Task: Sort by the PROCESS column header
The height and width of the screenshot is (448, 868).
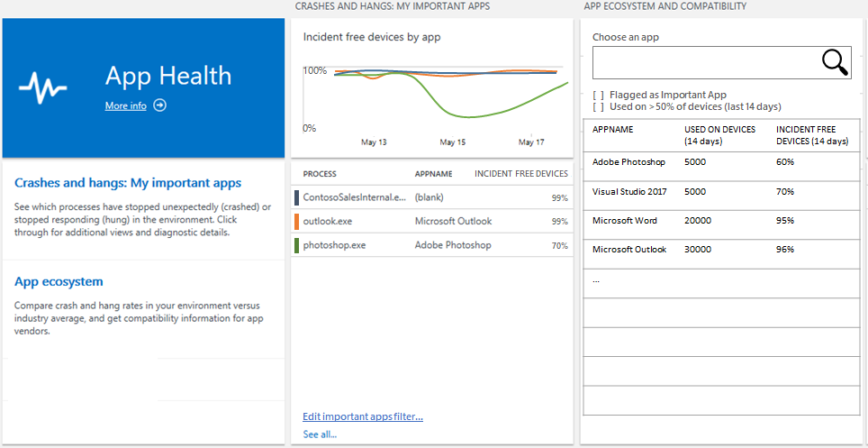Action: click(x=320, y=174)
